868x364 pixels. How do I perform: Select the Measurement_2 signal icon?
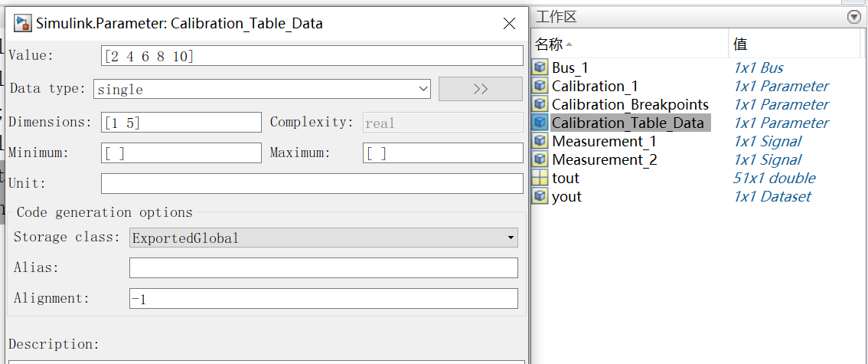(x=540, y=159)
